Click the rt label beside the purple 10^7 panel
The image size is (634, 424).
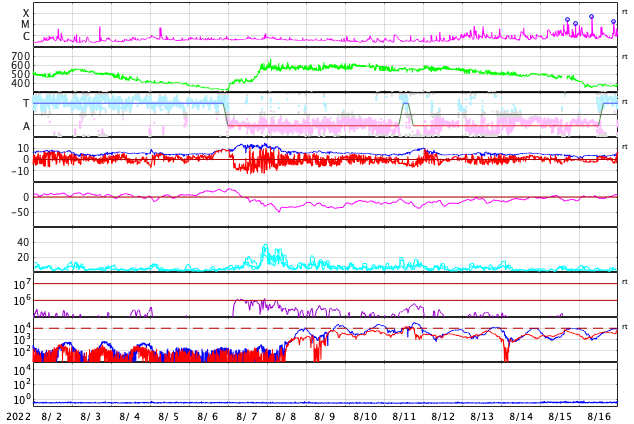[x=625, y=282]
